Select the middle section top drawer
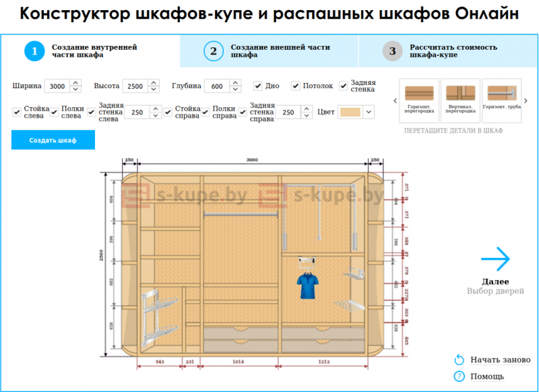539x392 pixels. [x=241, y=333]
